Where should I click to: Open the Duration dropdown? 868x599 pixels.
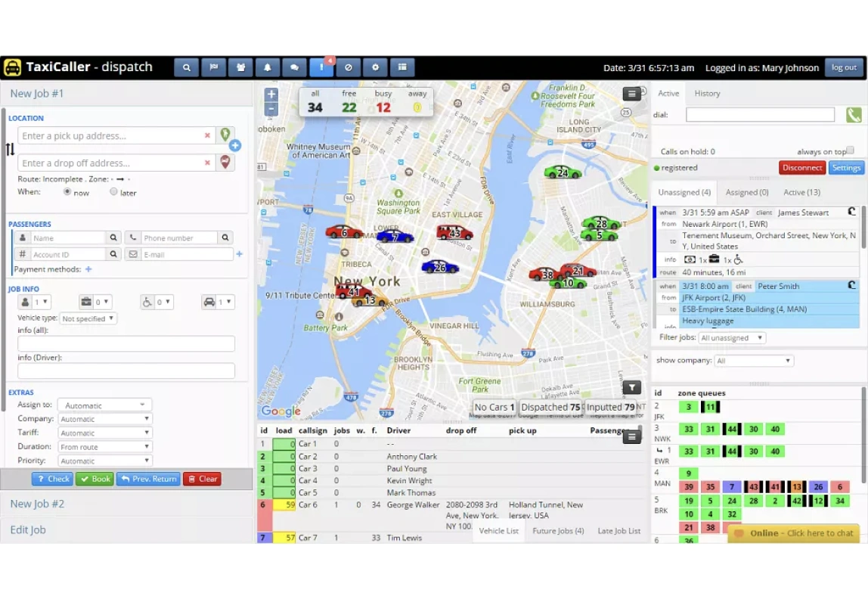[x=104, y=447]
